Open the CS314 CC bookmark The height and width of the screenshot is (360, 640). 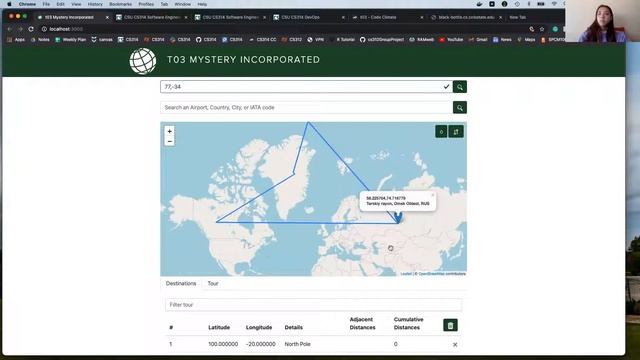pyautogui.click(x=262, y=40)
